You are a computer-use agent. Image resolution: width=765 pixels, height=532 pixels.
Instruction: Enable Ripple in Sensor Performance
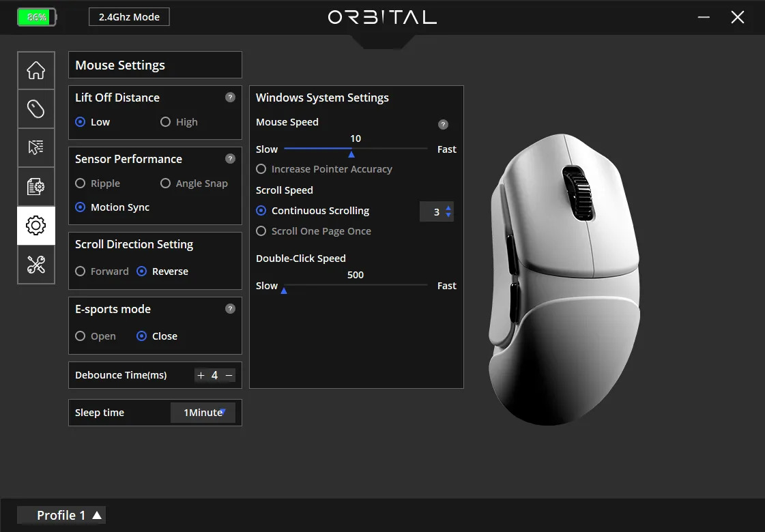[80, 183]
